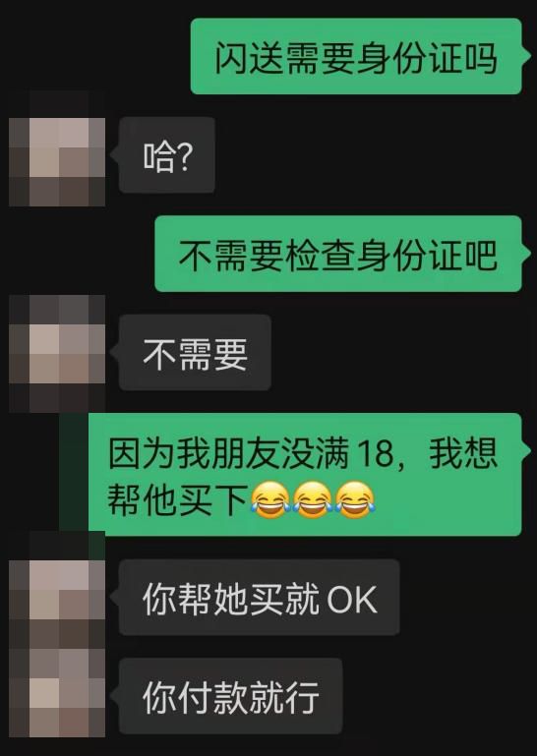Select the green message "闪送需要身份证吗"
This screenshot has height=756, width=537.
[357, 56]
